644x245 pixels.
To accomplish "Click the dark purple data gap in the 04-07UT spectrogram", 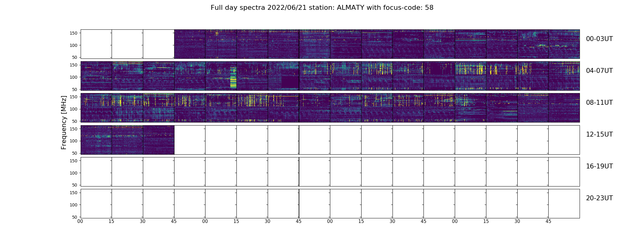I will click(x=290, y=82).
